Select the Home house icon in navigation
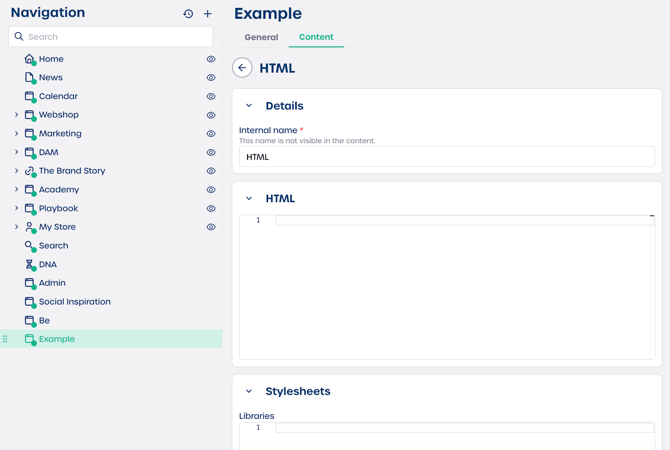The height and width of the screenshot is (450, 670). [30, 59]
